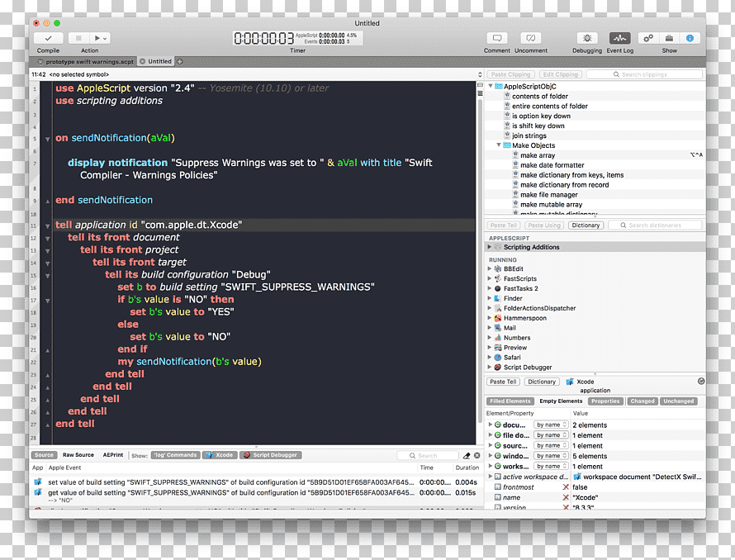Click the Search clippings field

[x=644, y=74]
